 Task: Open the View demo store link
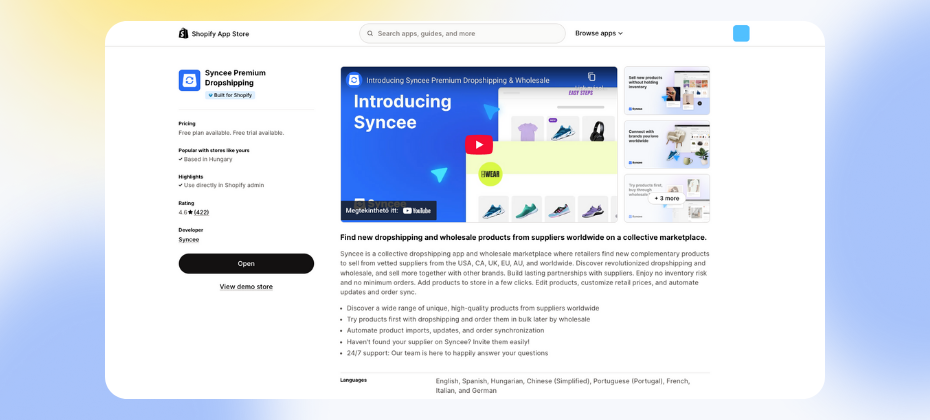(x=246, y=287)
